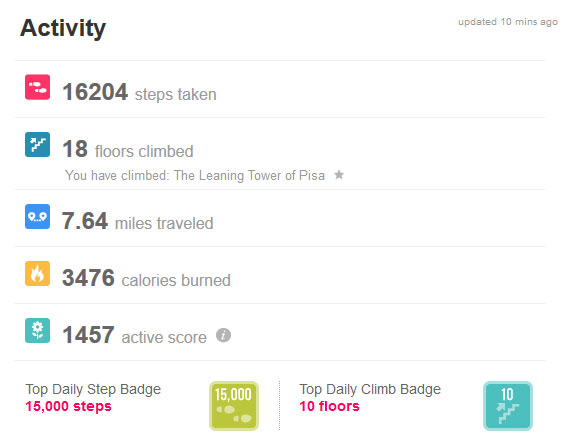The height and width of the screenshot is (439, 575).
Task: Select the 18 floors climbed value
Action: pos(75,149)
